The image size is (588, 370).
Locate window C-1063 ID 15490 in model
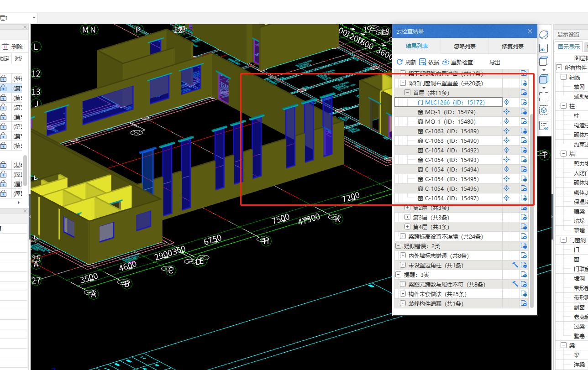point(506,141)
